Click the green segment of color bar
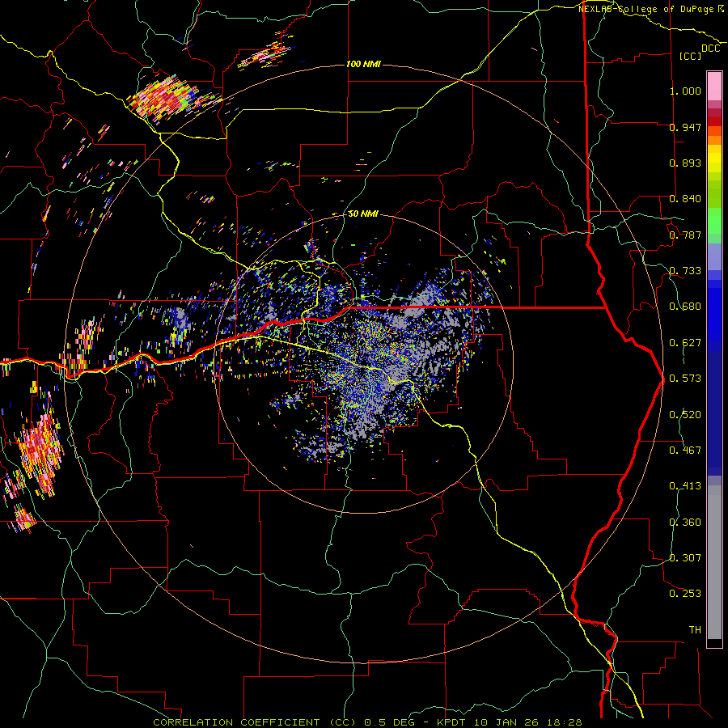 (x=714, y=221)
